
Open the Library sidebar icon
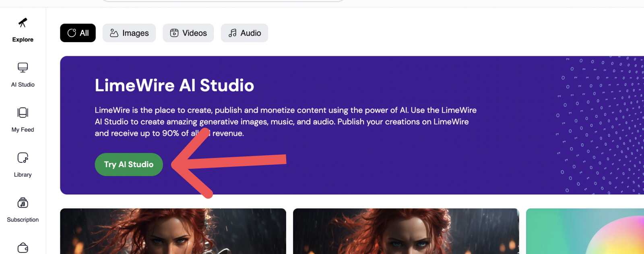click(x=23, y=158)
